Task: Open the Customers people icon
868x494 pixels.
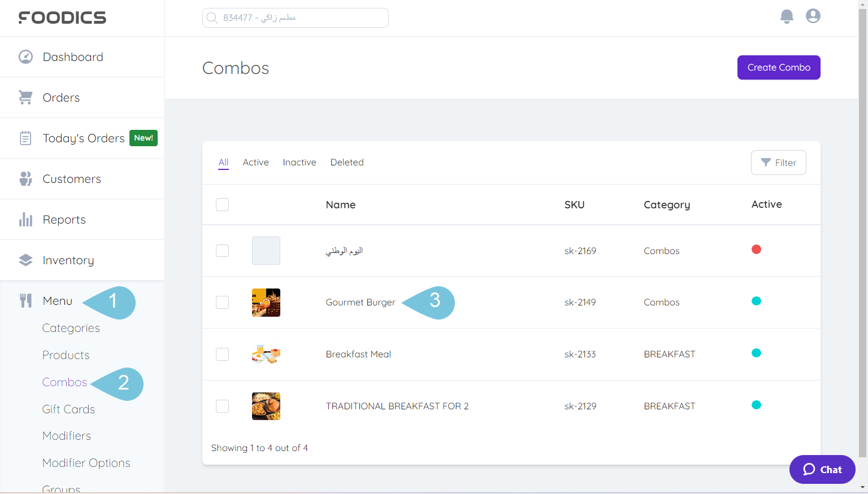Action: click(x=25, y=178)
